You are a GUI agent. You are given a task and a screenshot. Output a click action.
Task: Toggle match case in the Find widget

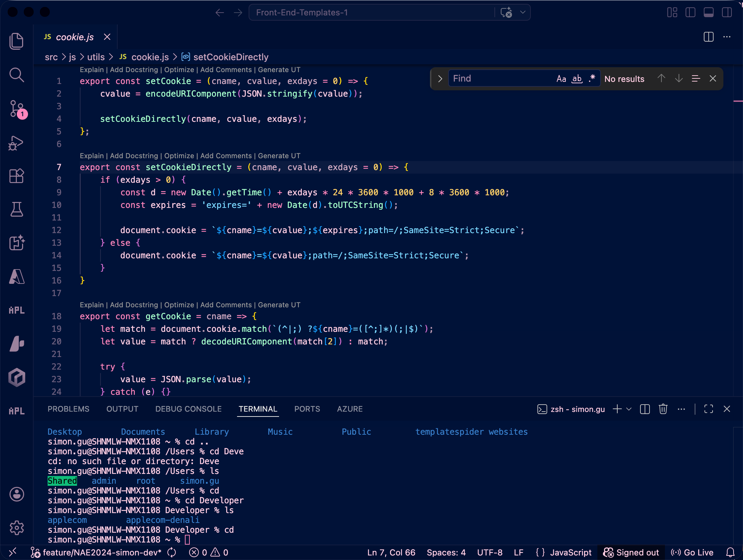point(561,78)
